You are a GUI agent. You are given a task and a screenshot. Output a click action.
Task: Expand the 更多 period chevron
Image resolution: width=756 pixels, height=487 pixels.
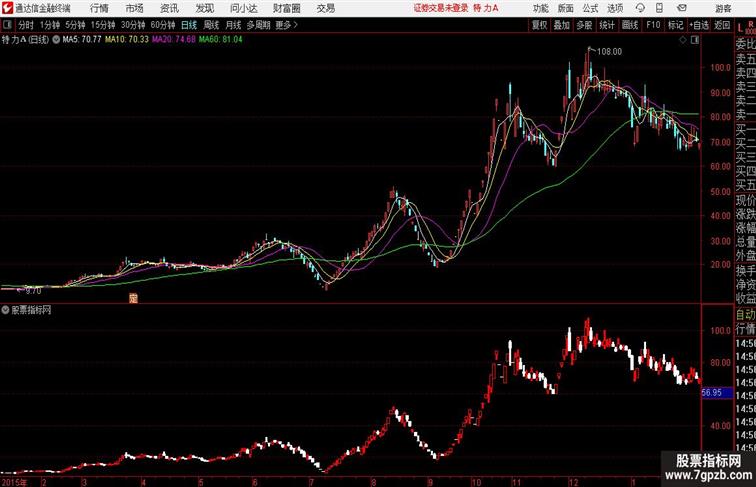(x=287, y=25)
